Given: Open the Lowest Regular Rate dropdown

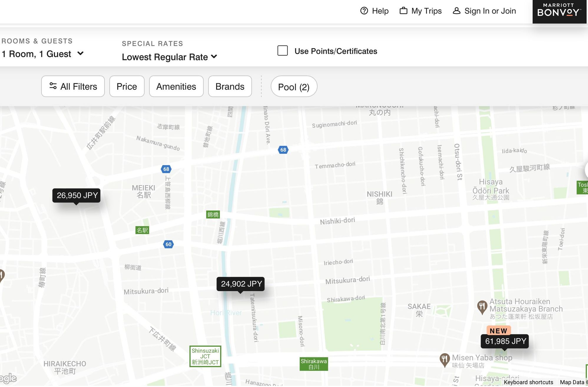Looking at the screenshot, I should (170, 57).
